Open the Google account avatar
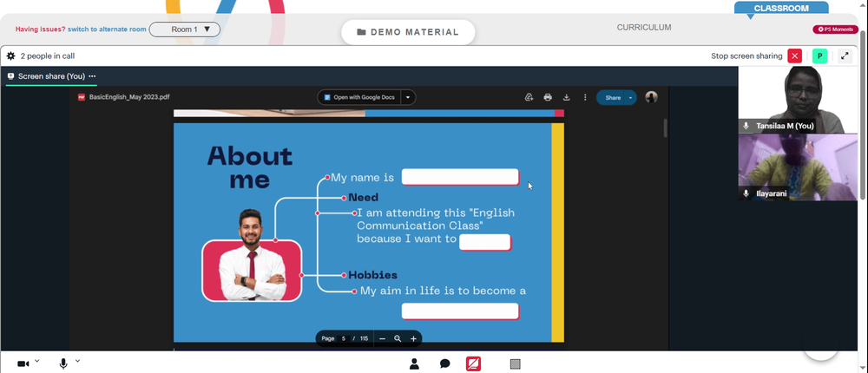The height and width of the screenshot is (373, 868). pyautogui.click(x=652, y=97)
